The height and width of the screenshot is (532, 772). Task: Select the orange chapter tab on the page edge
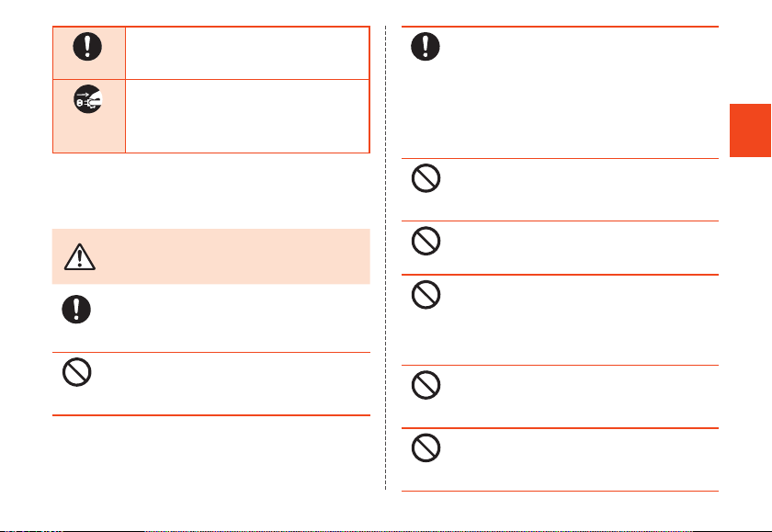[x=750, y=130]
